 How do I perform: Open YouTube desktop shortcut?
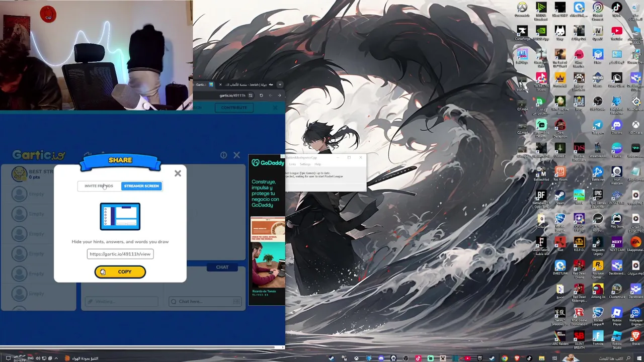click(x=617, y=33)
